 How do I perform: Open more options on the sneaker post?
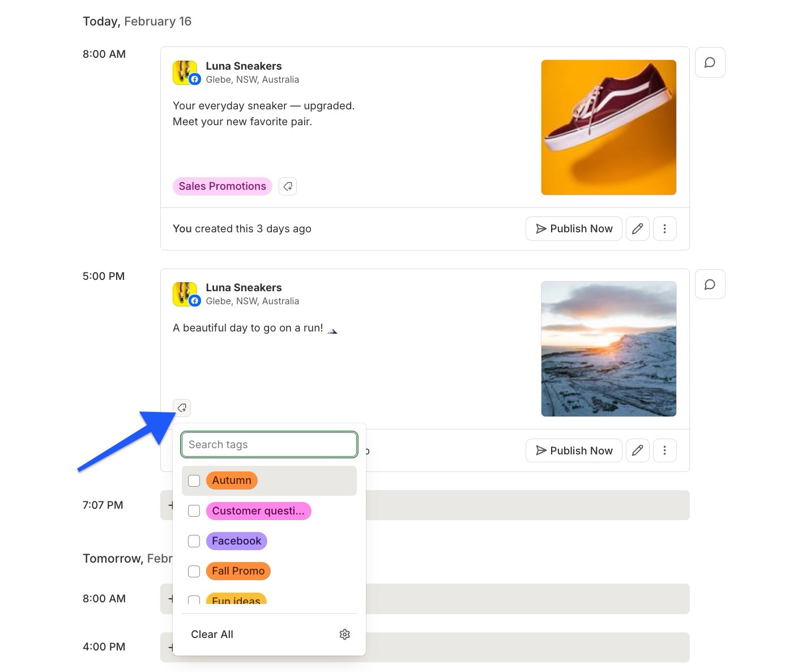click(x=665, y=228)
